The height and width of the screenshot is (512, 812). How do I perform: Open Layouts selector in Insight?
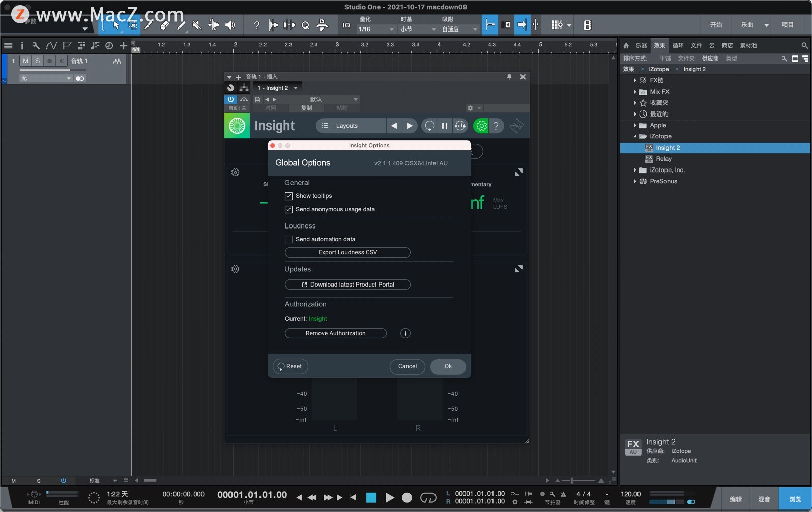tap(351, 126)
